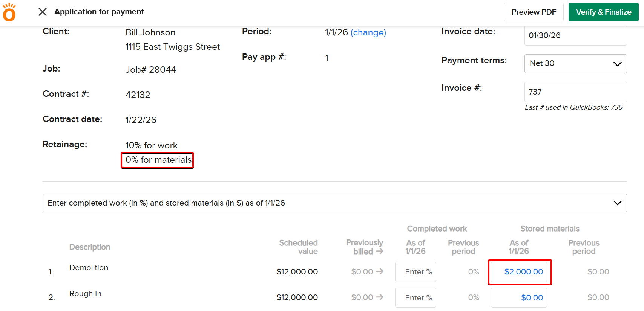Click the arrow in Previously billed header
This screenshot has width=644, height=311.
[380, 252]
